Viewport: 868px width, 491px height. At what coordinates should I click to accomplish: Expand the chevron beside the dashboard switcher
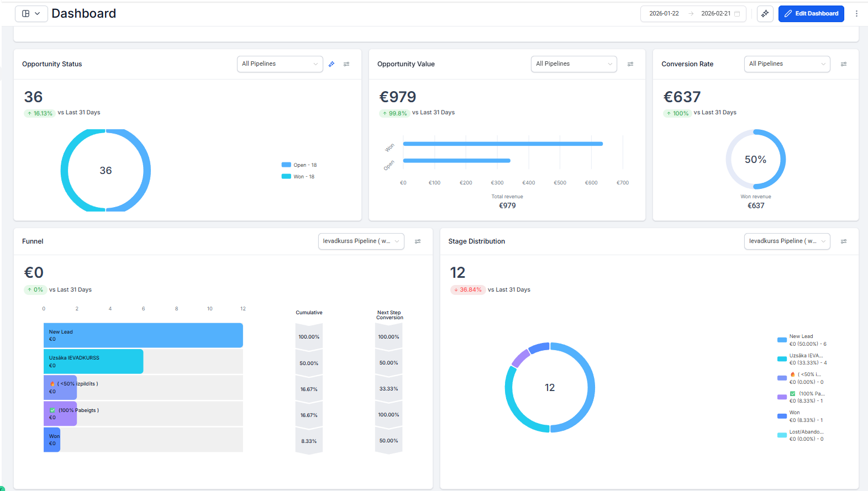click(x=38, y=13)
